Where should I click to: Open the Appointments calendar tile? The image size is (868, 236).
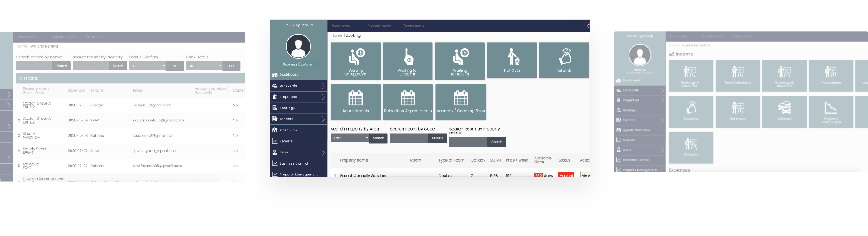(355, 102)
